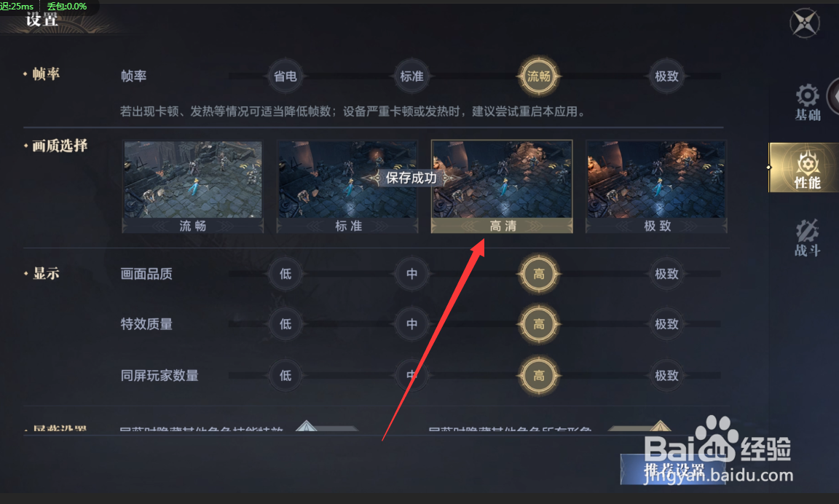Select the 标准 graphics preset thumbnail
The height and width of the screenshot is (504, 839).
[347, 186]
